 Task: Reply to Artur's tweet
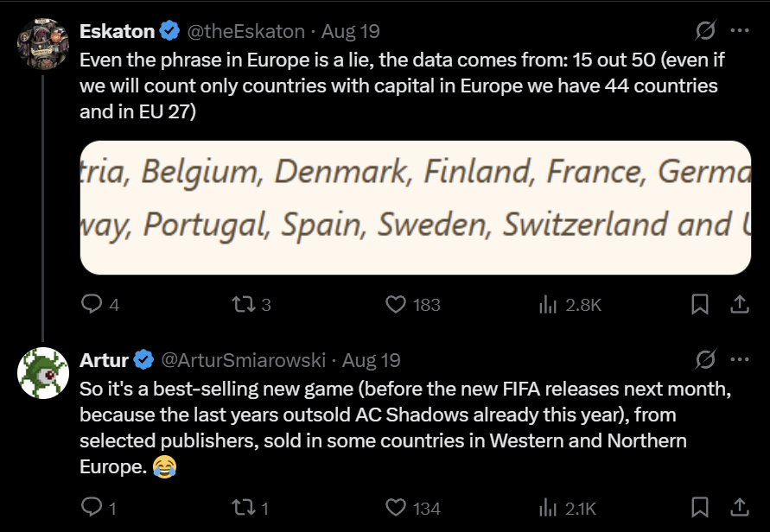tap(92, 507)
